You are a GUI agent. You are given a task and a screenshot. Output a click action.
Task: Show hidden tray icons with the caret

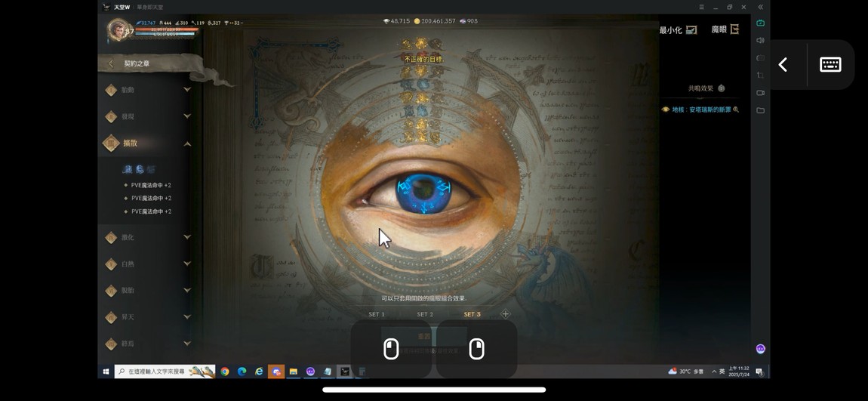pos(714,371)
